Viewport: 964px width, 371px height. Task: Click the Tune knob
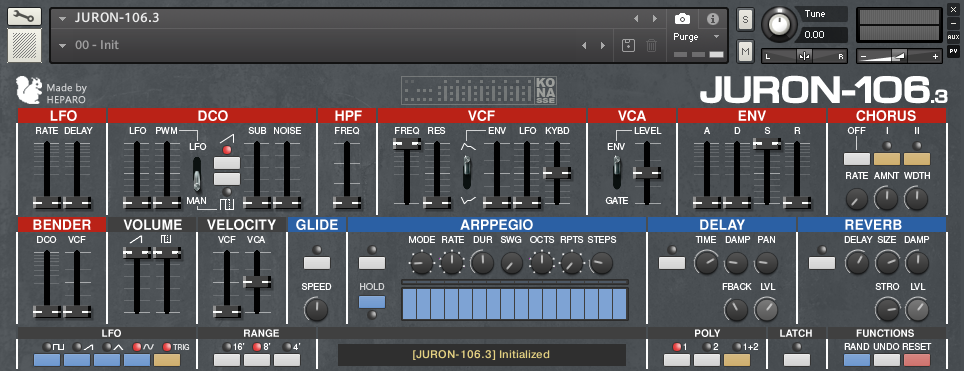coord(779,25)
